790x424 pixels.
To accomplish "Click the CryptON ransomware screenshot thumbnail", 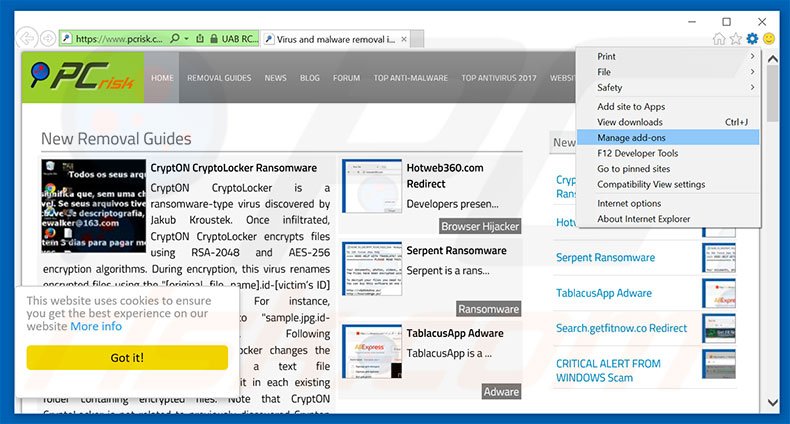I will pyautogui.click(x=94, y=206).
